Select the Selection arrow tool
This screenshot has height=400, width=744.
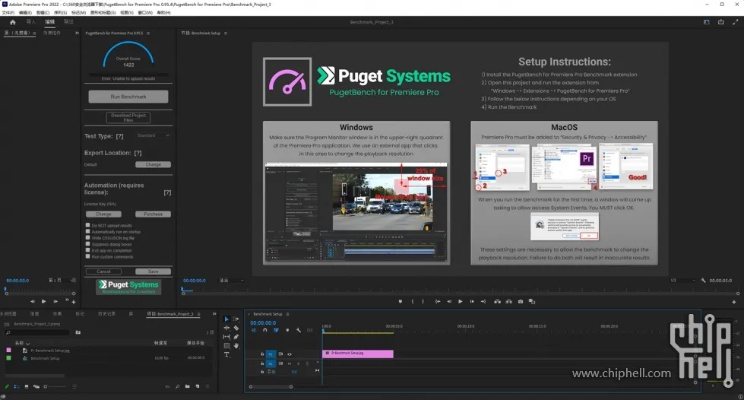226,319
